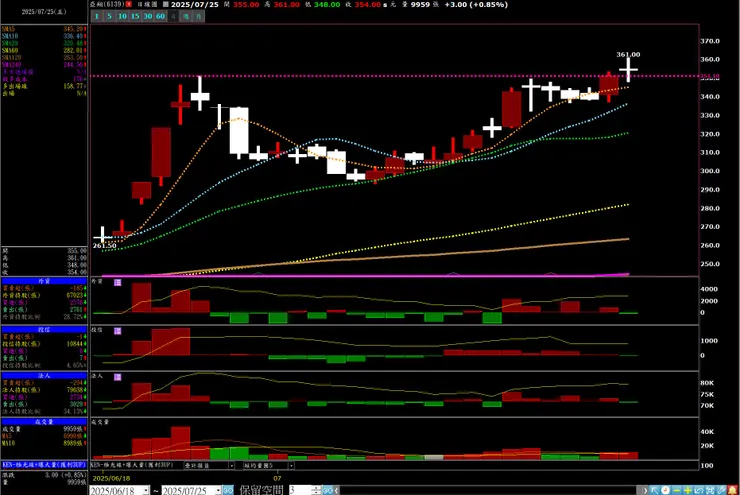This screenshot has width=740, height=495.
Task: Select the 60-minute timeframe button
Action: [160, 17]
